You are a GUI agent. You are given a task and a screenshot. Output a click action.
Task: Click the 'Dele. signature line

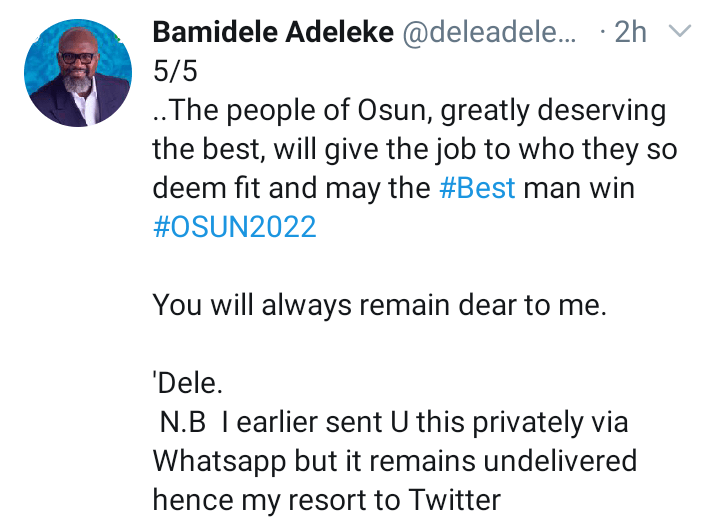point(182,384)
